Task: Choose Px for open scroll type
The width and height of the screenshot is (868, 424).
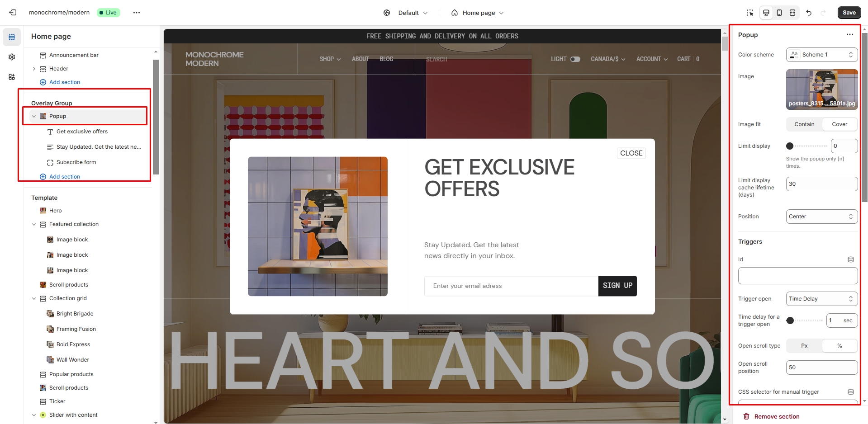Action: [x=804, y=346]
